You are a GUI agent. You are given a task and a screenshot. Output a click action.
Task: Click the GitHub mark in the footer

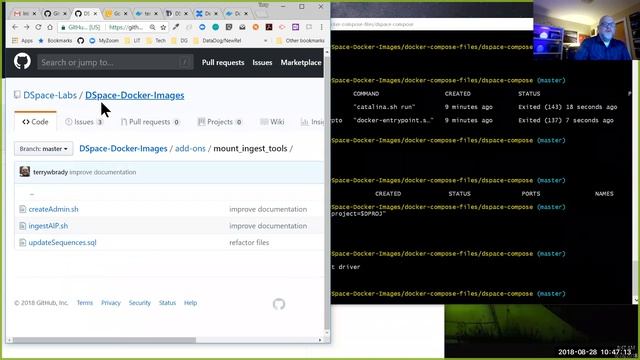279,304
